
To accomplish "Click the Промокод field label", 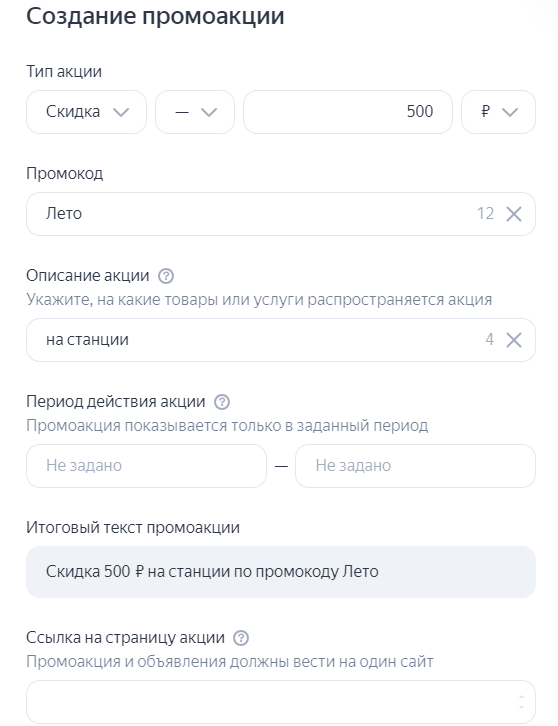I will point(64,174).
